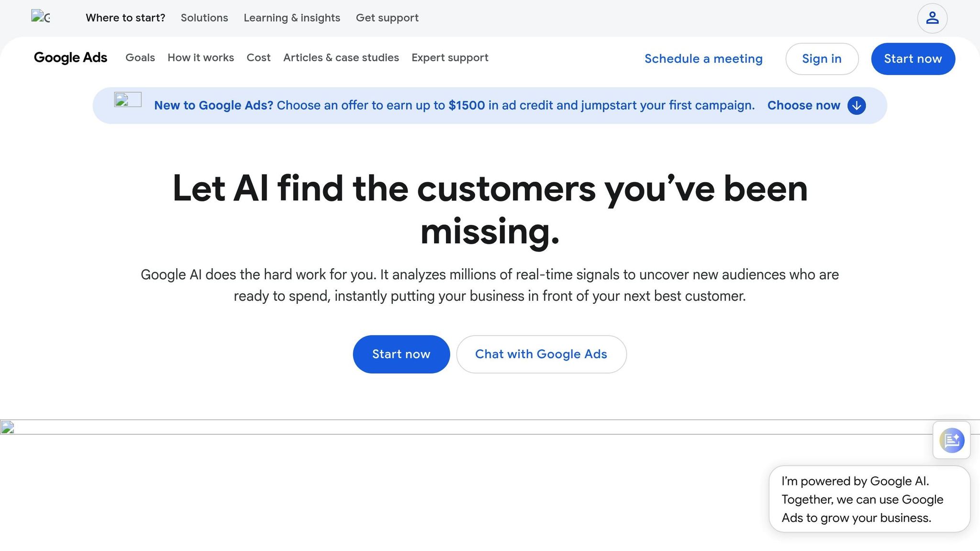
Task: Open the Solutions menu
Action: pos(204,18)
